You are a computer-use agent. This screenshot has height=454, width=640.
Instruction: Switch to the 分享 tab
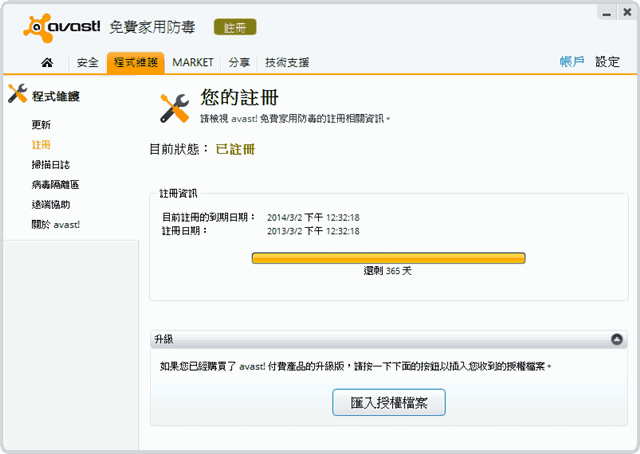[x=239, y=62]
